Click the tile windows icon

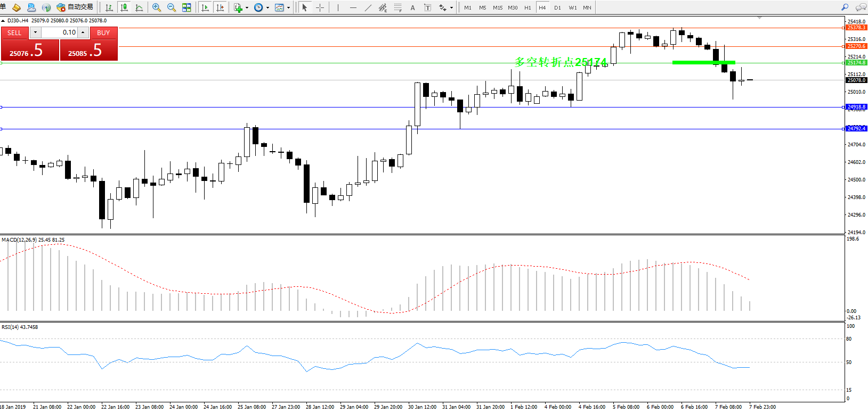[x=186, y=7]
